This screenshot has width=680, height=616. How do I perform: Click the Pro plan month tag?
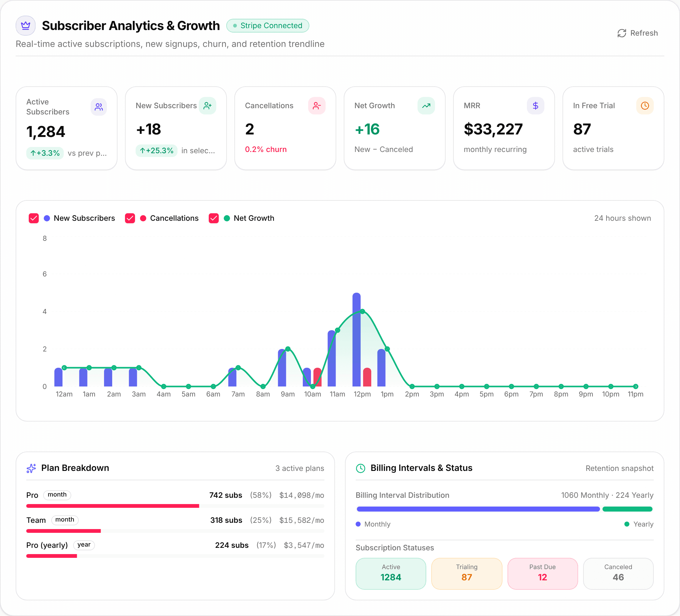click(57, 495)
